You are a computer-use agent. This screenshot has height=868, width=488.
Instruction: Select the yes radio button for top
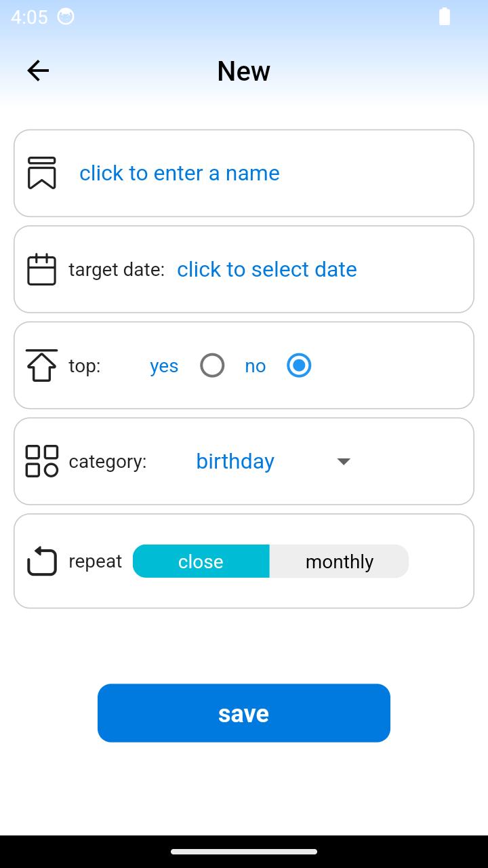(212, 366)
